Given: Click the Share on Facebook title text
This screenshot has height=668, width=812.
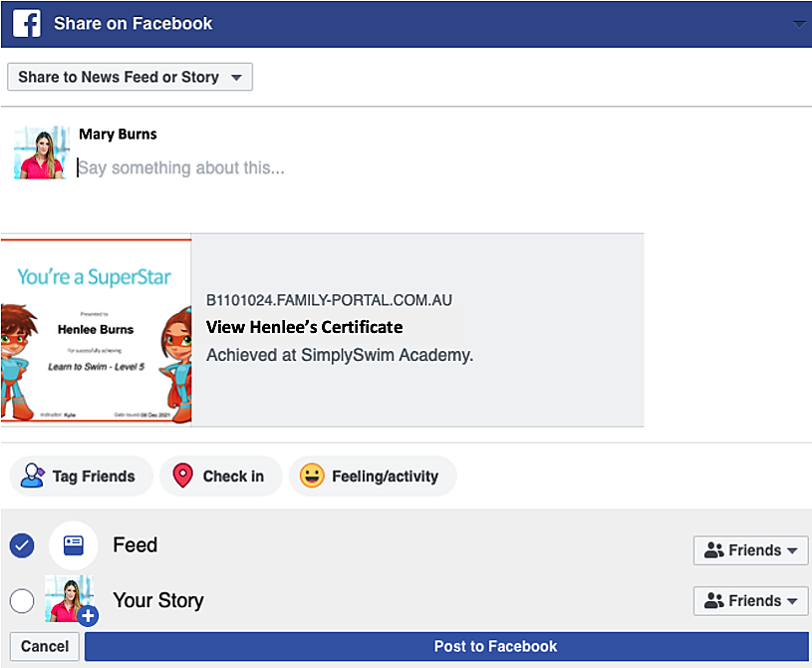Looking at the screenshot, I should pyautogui.click(x=134, y=24).
